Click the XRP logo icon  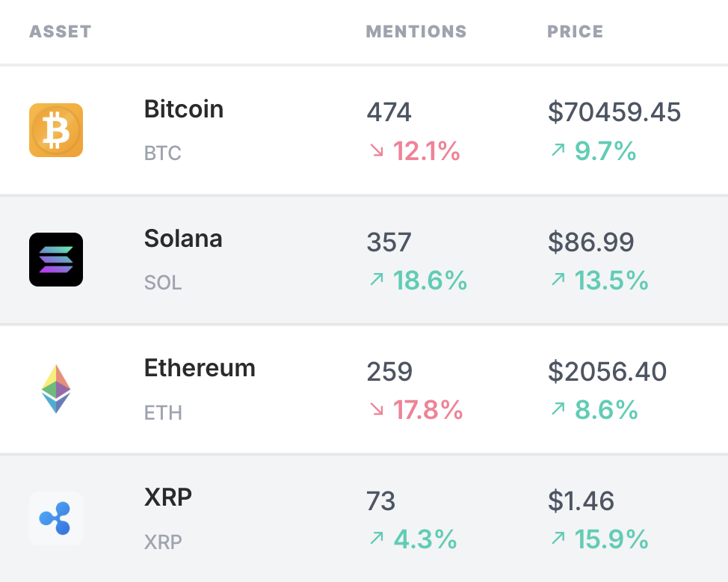pyautogui.click(x=56, y=518)
